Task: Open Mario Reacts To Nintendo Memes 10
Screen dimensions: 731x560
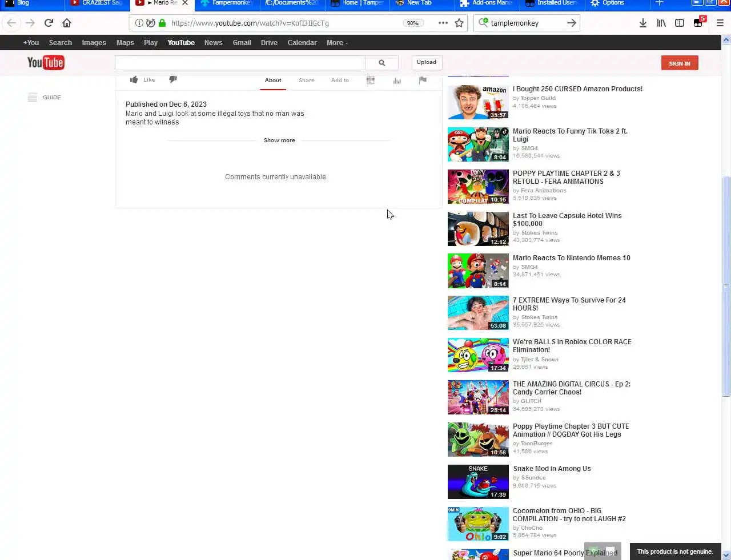Action: point(572,258)
